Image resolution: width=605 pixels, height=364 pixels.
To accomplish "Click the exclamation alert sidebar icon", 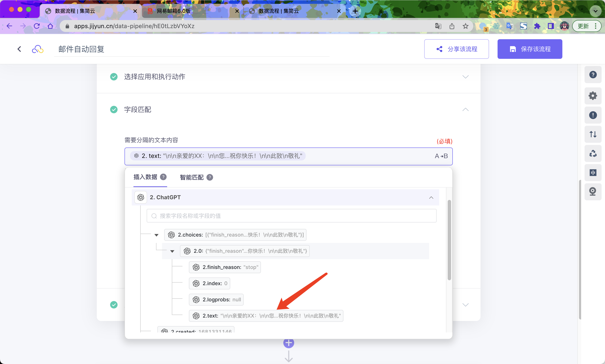I will pos(593,115).
